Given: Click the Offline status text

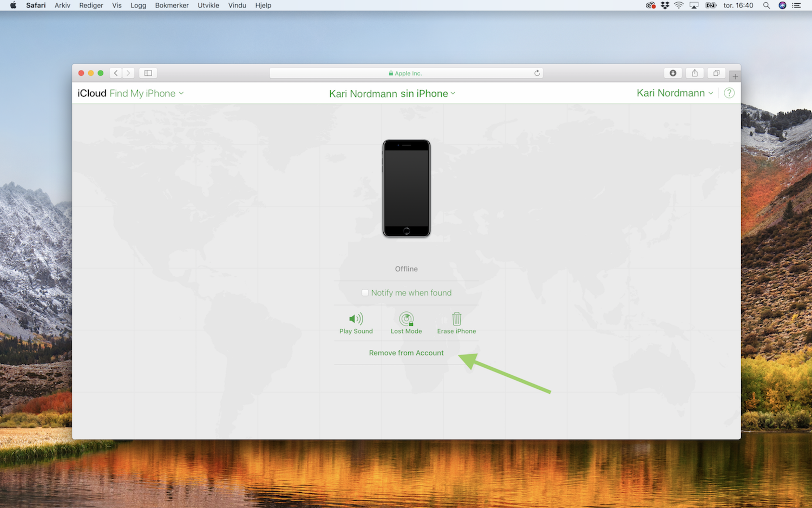Looking at the screenshot, I should pos(406,269).
